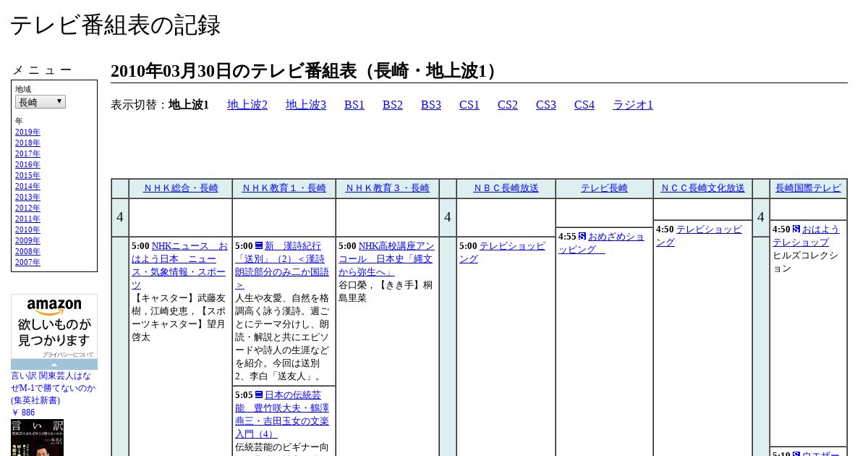Open the 言い訳 関東芸人 book link
868x456 pixels.
pos(53,388)
